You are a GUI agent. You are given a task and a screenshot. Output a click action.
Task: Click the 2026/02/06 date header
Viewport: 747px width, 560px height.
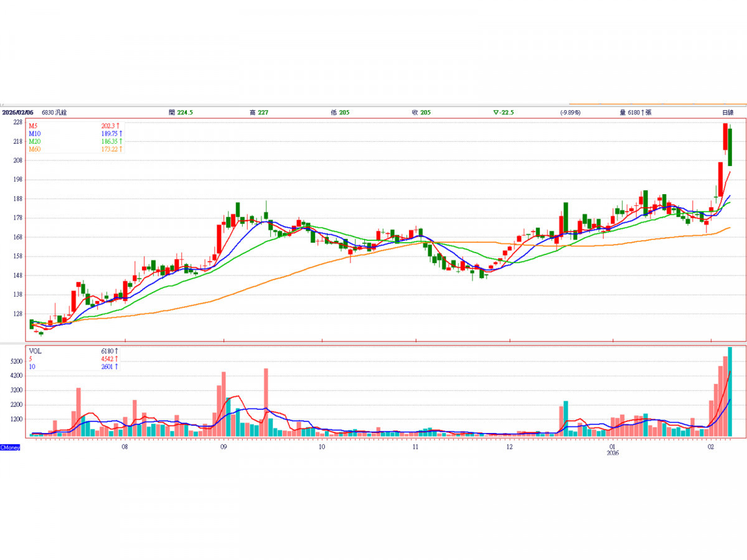click(17, 113)
